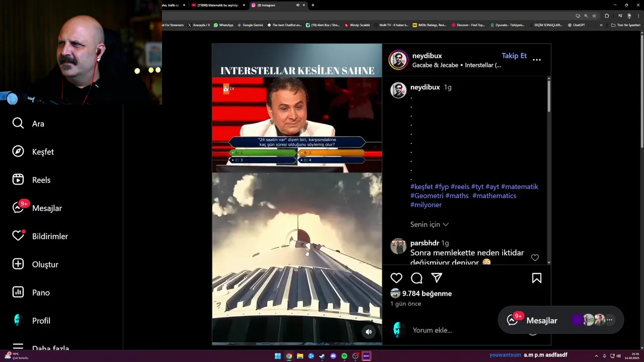Mute the Instagram tab via speaker icon

point(297,5)
